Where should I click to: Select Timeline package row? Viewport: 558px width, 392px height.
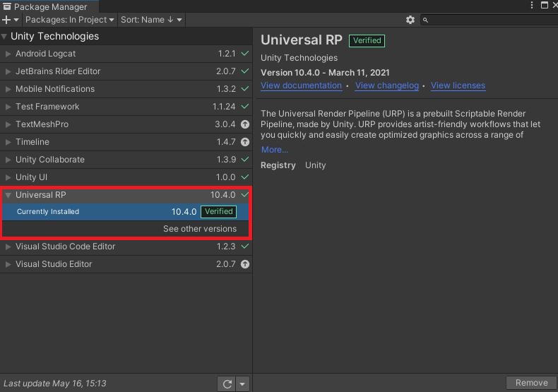(126, 142)
